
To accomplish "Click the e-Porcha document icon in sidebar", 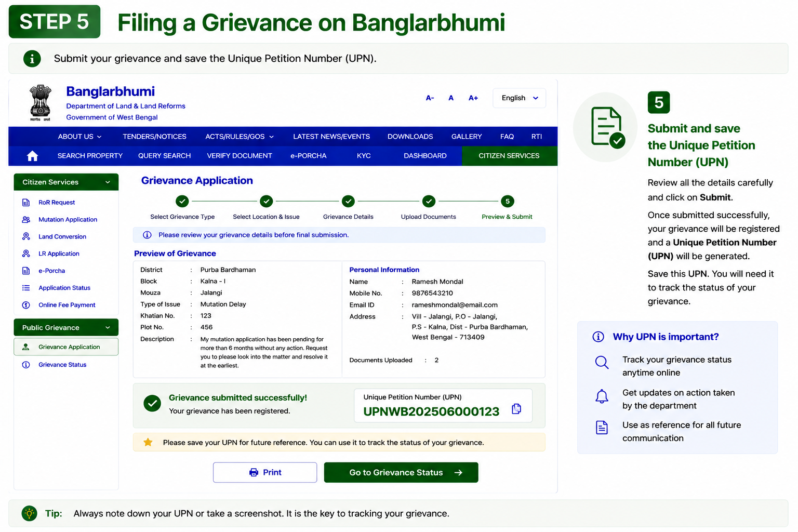I will [x=26, y=271].
